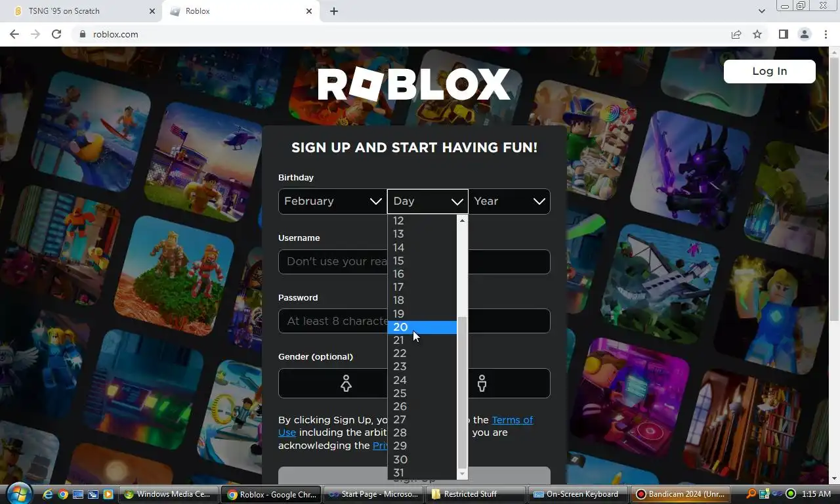Click Switch Between Windows quick launch icon

pyautogui.click(x=93, y=494)
